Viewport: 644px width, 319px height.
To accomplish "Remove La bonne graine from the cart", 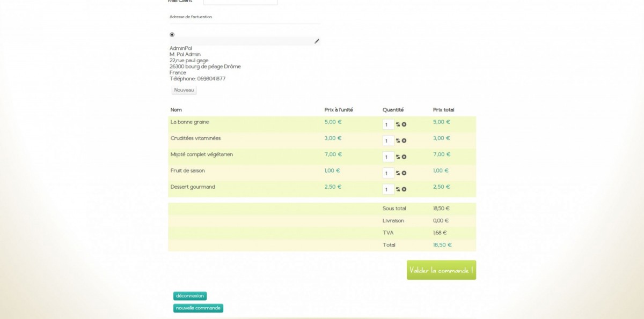I will click(x=404, y=124).
